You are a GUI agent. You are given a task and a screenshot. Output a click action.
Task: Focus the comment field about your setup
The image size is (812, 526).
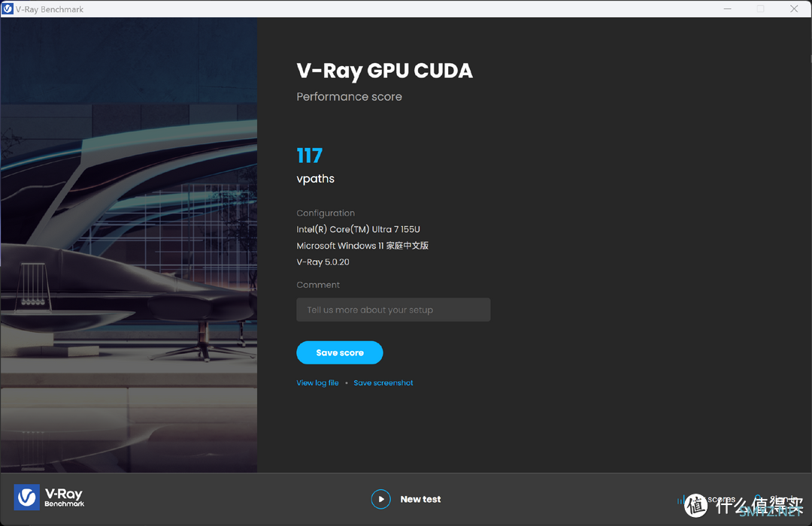click(393, 310)
